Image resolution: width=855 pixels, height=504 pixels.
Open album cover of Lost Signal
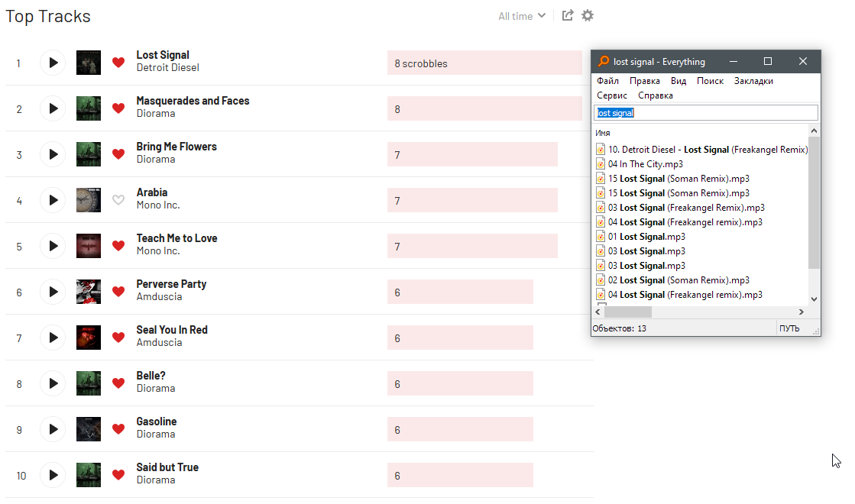[x=89, y=63]
